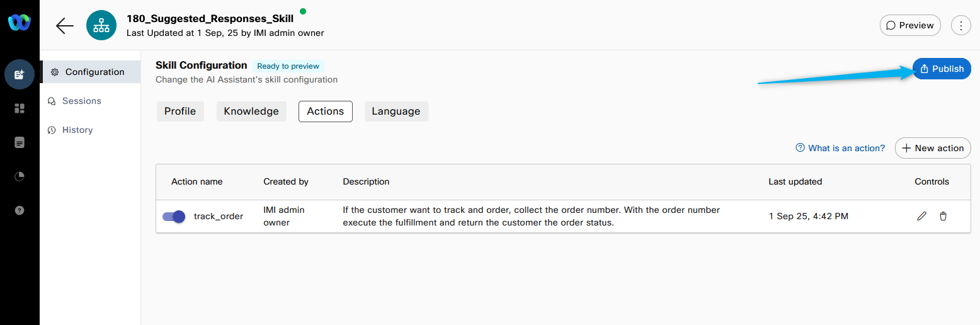The height and width of the screenshot is (325, 980).
Task: Create a New action
Action: [933, 148]
